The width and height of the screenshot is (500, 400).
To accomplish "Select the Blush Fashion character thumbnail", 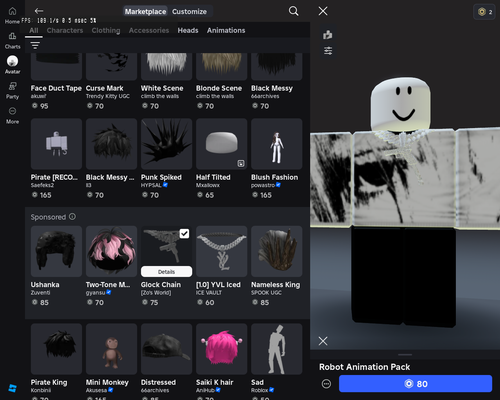I will pyautogui.click(x=277, y=144).
